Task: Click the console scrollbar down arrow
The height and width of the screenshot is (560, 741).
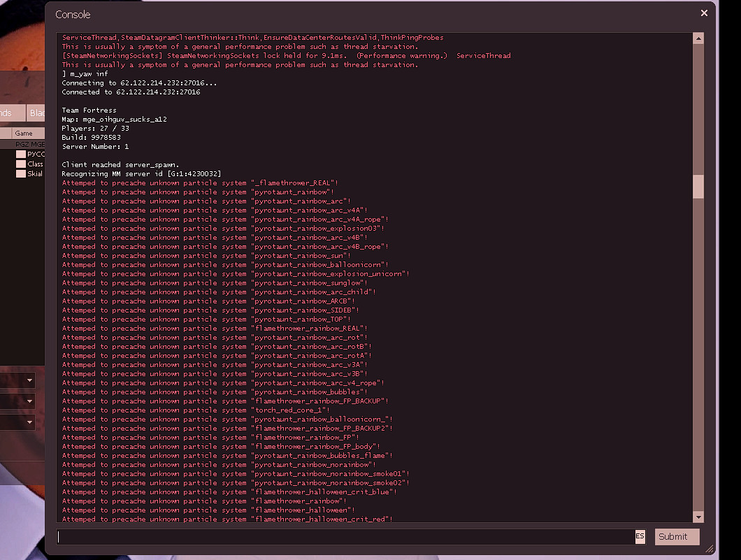Action: pos(698,517)
